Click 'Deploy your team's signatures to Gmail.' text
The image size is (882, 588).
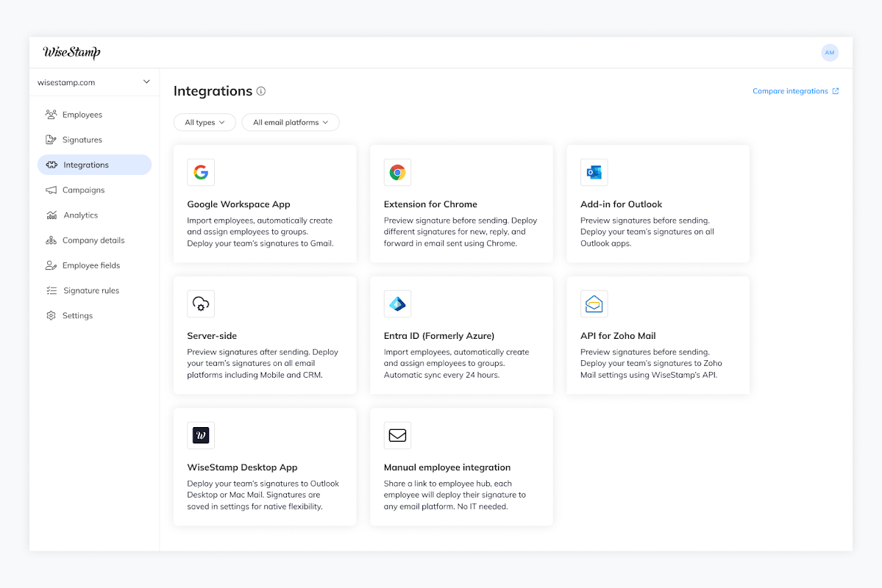(260, 243)
